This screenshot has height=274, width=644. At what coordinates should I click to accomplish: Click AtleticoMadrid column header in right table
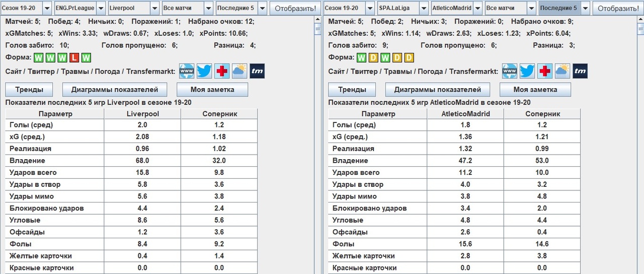[465, 114]
